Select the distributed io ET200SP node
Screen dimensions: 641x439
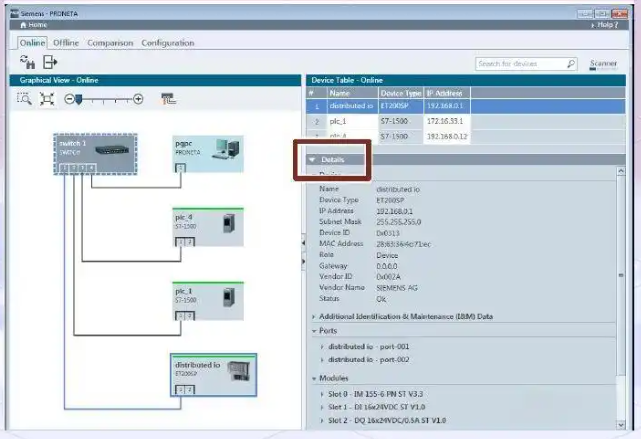[x=212, y=374]
